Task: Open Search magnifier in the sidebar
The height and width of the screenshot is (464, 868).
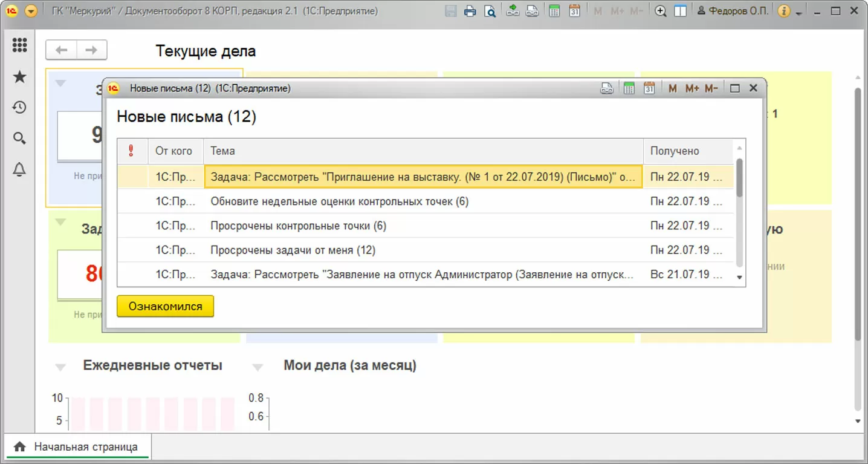Action: (x=19, y=139)
